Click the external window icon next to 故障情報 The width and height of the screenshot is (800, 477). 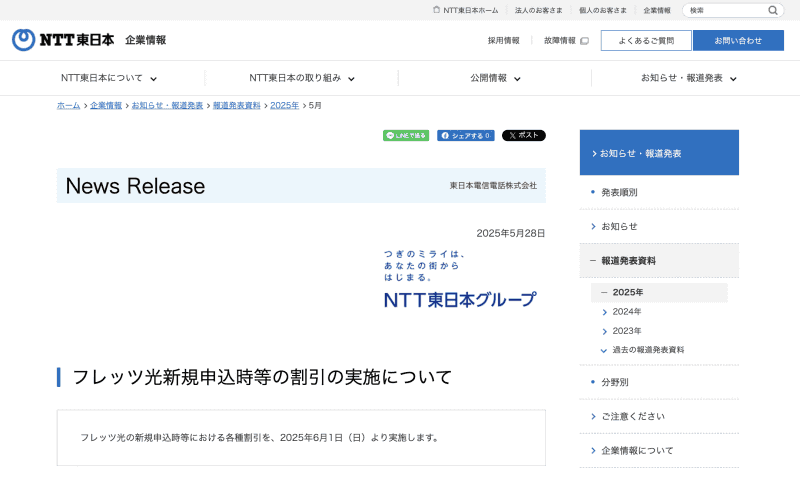click(x=585, y=41)
